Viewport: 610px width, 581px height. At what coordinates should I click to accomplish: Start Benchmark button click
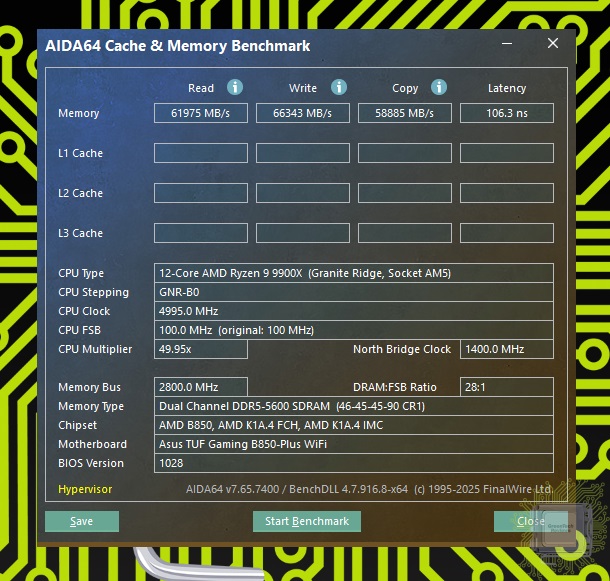tap(307, 521)
